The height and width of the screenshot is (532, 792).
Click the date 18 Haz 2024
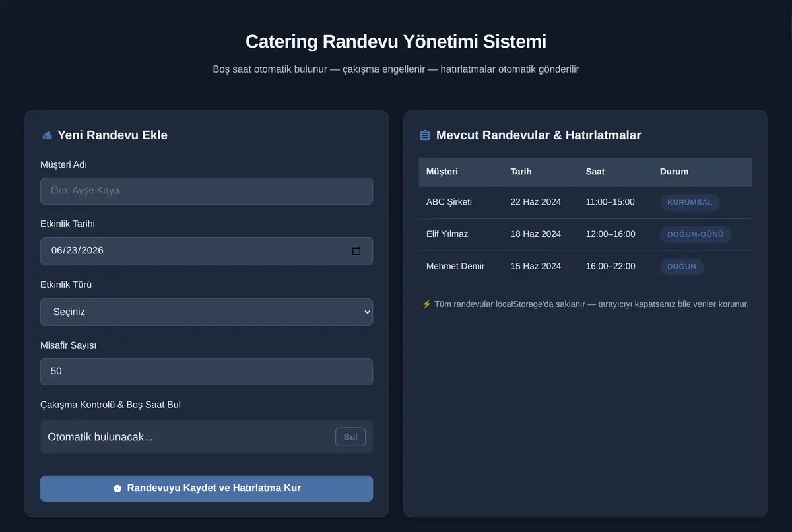click(536, 234)
